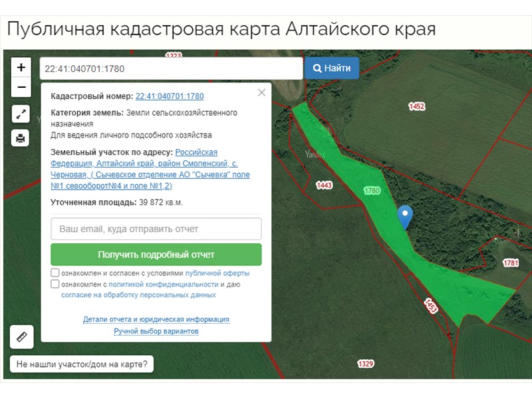
Task: Open the публичной оферты link
Action: coord(217,273)
